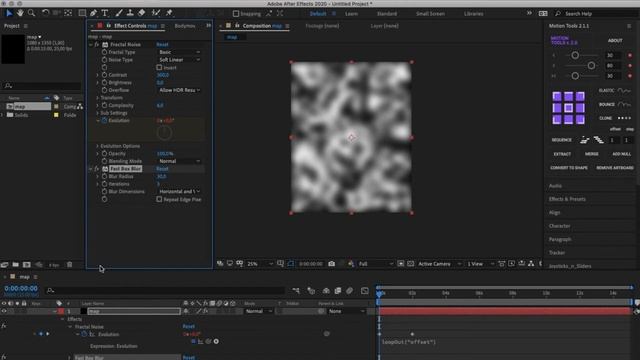This screenshot has width=640, height=360.
Task: Select the Hand tool
Action: (20, 13)
